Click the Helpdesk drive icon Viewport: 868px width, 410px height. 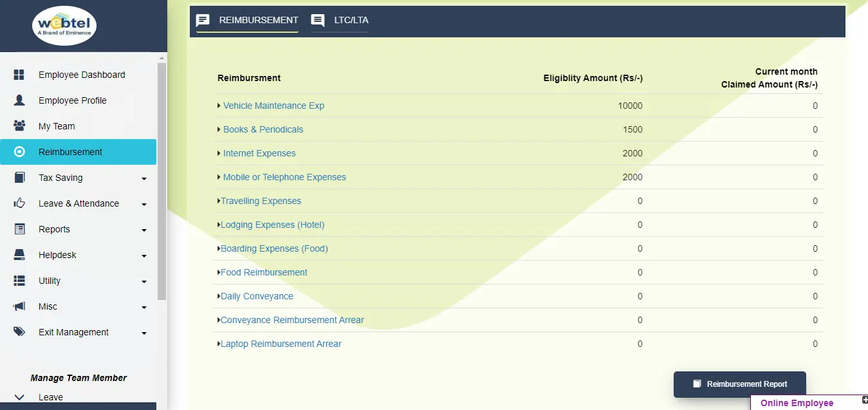[19, 255]
